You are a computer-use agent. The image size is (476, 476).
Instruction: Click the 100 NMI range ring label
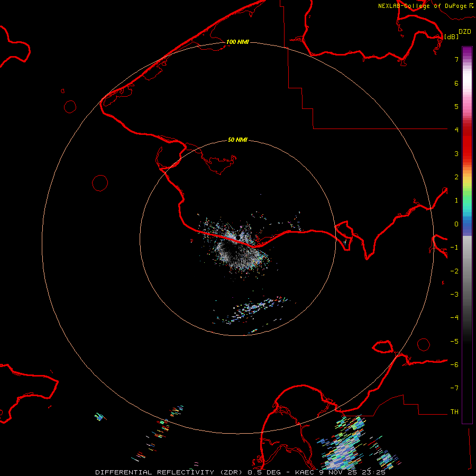click(237, 42)
